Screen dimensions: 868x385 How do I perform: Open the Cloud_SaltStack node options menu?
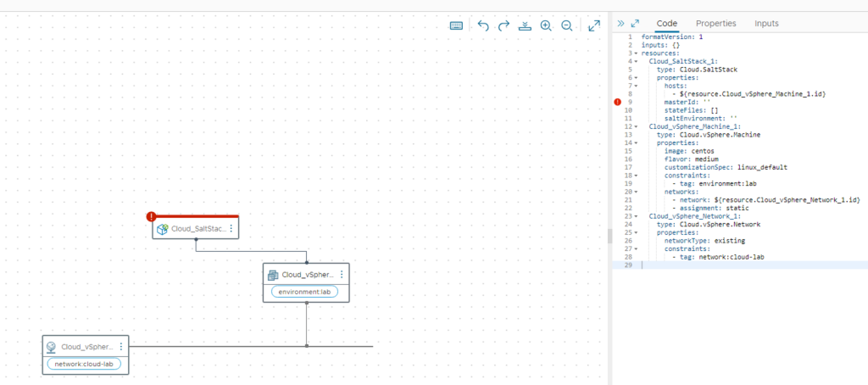pos(231,229)
